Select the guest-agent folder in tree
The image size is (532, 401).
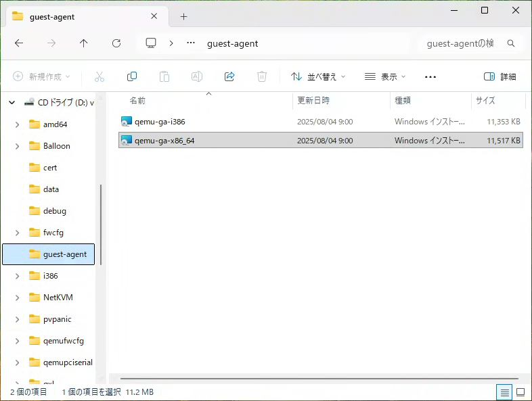(x=49, y=254)
